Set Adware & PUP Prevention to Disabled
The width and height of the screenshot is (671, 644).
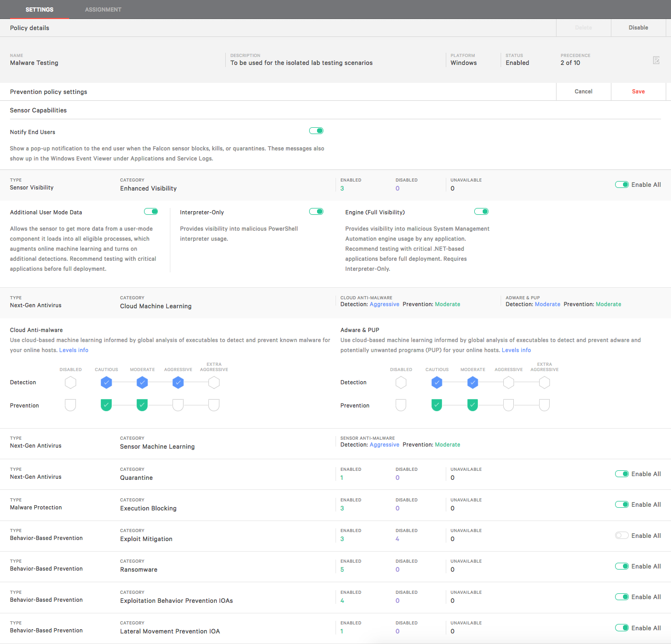401,405
